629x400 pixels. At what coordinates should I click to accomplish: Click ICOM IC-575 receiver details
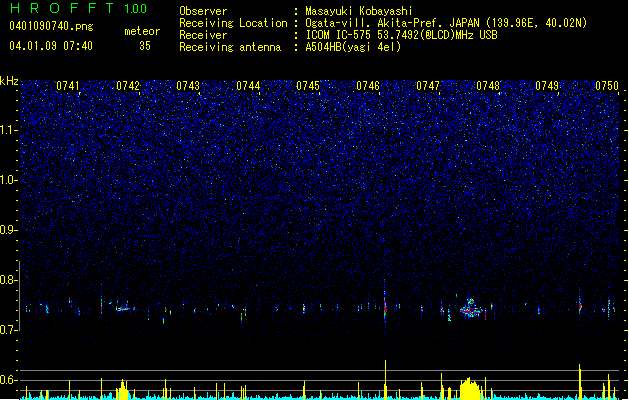401,35
